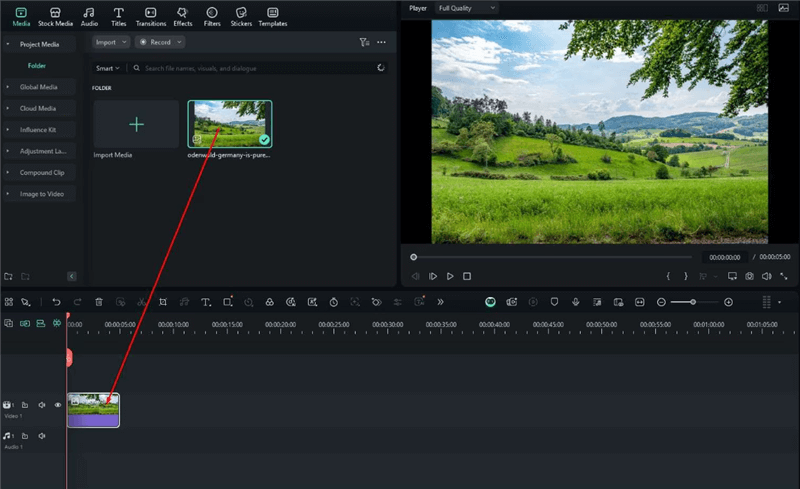Click the Import Media plus tile
The width and height of the screenshot is (800, 489).
(136, 125)
